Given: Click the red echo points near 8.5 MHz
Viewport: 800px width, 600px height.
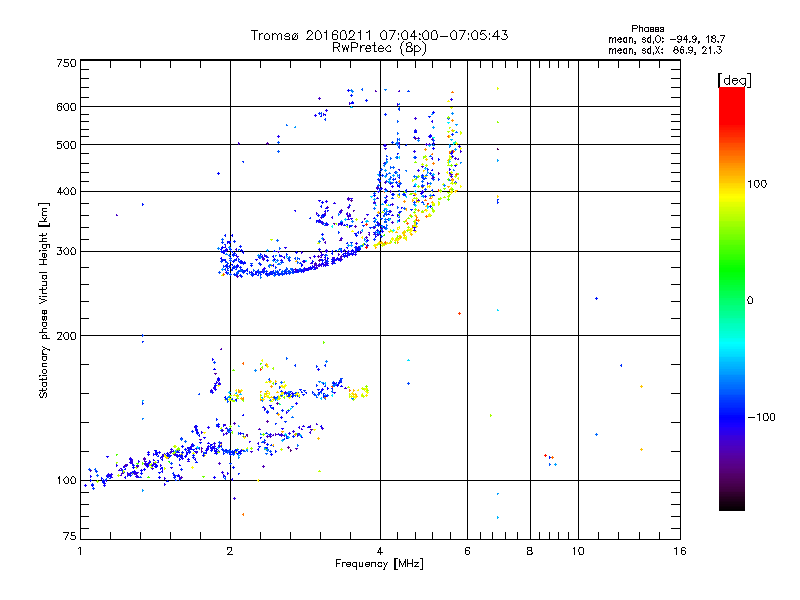Looking at the screenshot, I should tap(549, 457).
